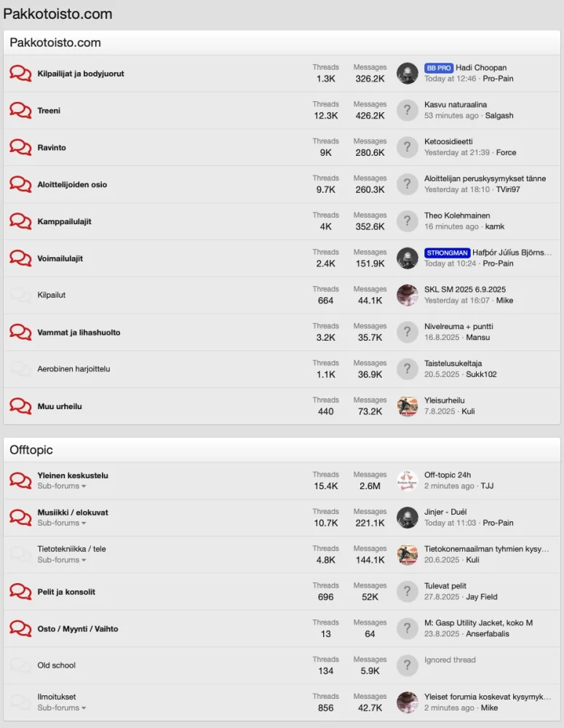Viewport: 564px width, 728px height.
Task: Click the grey read icon beside Kilpailut
Action: coord(20,295)
